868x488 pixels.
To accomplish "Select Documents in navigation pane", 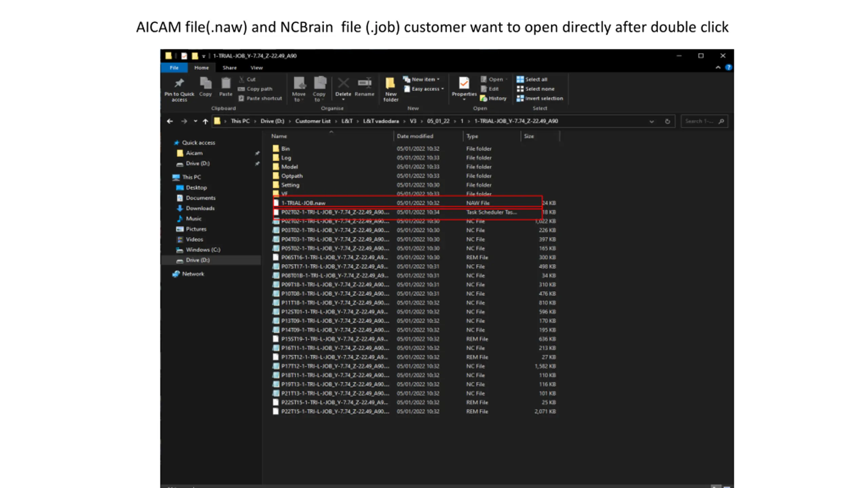I will pos(200,198).
